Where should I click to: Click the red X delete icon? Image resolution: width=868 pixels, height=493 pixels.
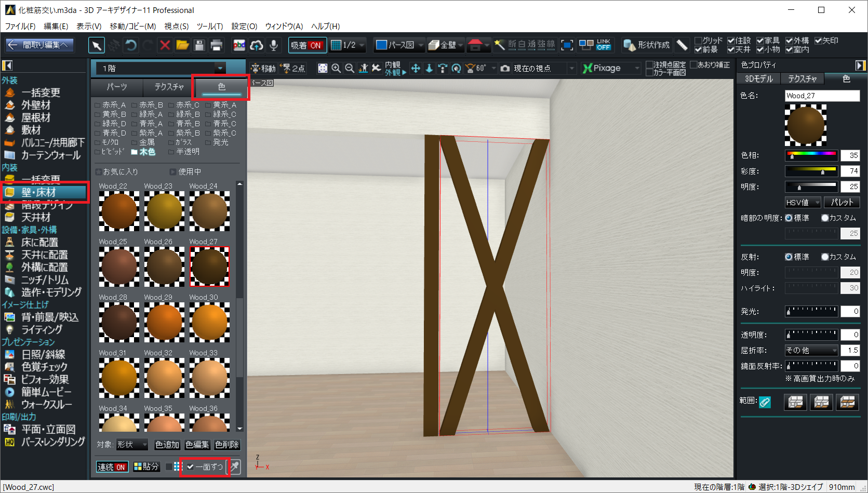tap(165, 46)
